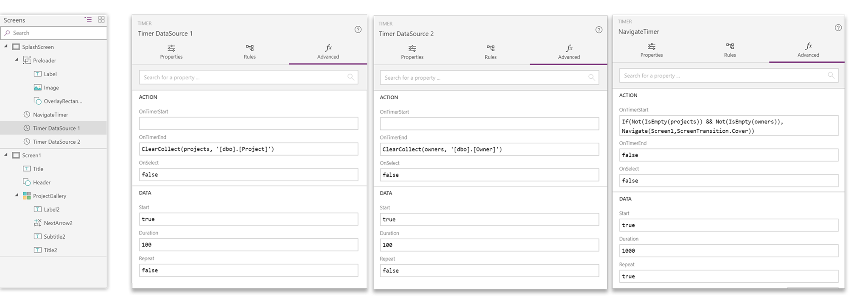Image resolution: width=868 pixels, height=304 pixels.
Task: Open help for NavigateTimer panel
Action: (x=838, y=28)
